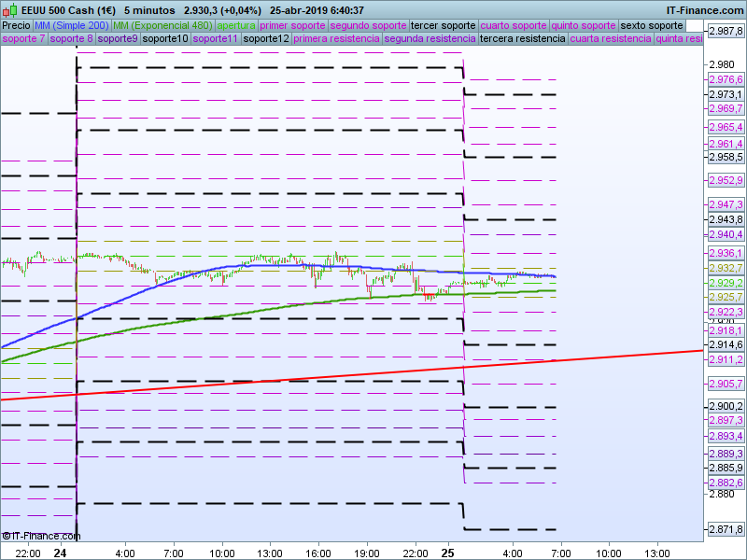This screenshot has height=560, width=747.
Task: Click the 2.922,3 price level label
Action: click(x=726, y=312)
